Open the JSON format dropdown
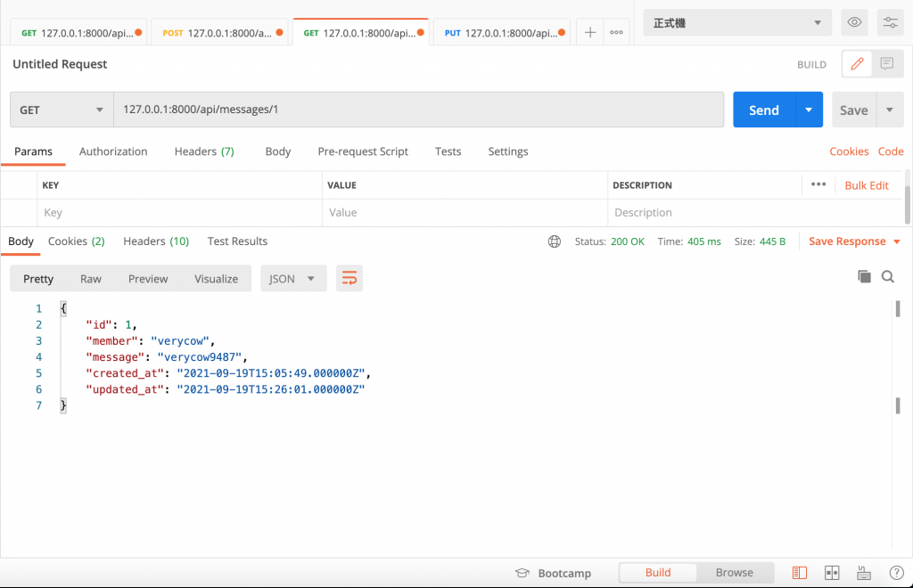This screenshot has width=913, height=588. click(292, 279)
